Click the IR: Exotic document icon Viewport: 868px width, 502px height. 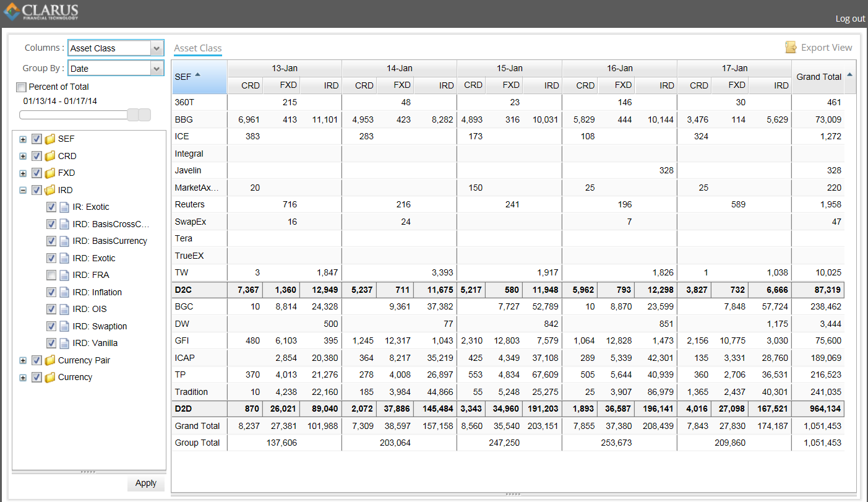(64, 207)
